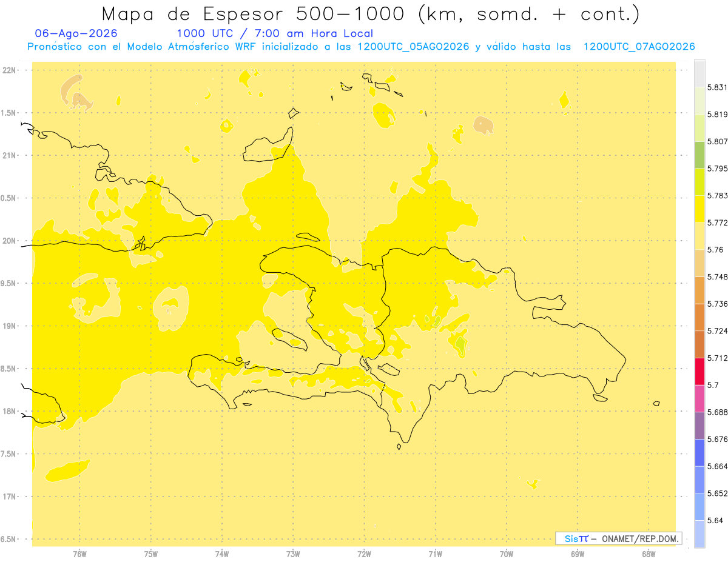Screen dimensions: 728x562
Task: Pick the purple legend swatch between 5.676 and 5.688
Action: point(699,426)
